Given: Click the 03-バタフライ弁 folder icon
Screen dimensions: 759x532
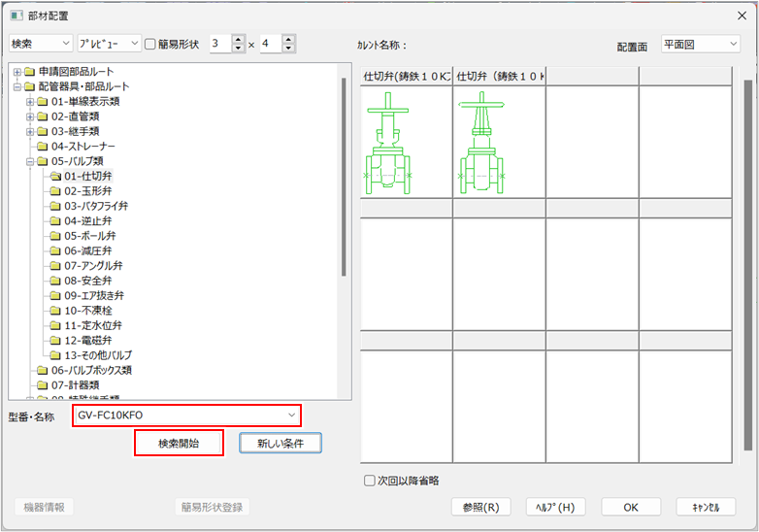Looking at the screenshot, I should click(55, 206).
